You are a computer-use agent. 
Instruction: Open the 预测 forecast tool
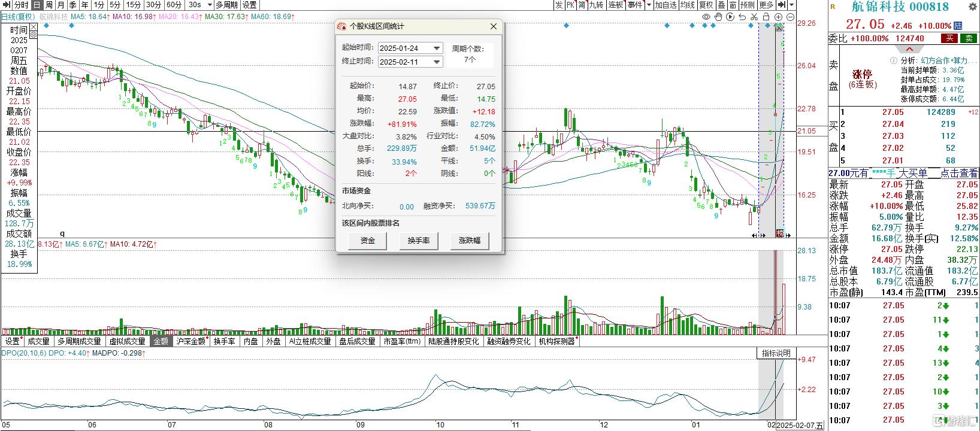coord(748,5)
